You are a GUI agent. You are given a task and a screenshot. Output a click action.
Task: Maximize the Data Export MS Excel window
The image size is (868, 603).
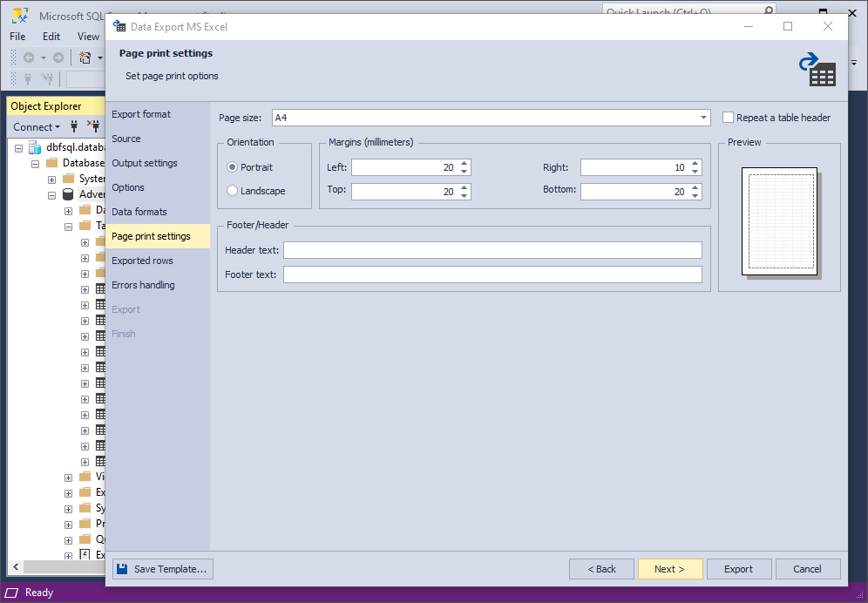click(788, 26)
